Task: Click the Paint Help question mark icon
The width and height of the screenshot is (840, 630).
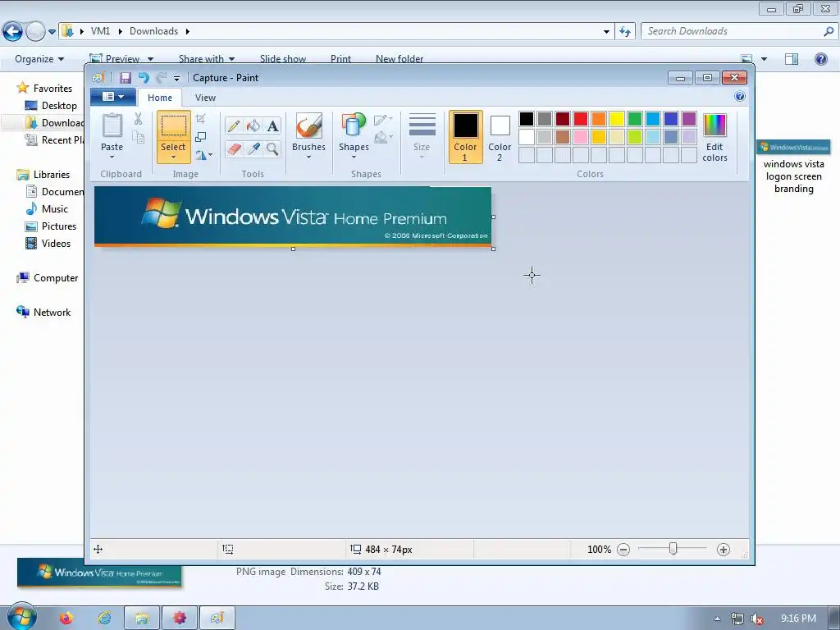Action: coord(740,97)
